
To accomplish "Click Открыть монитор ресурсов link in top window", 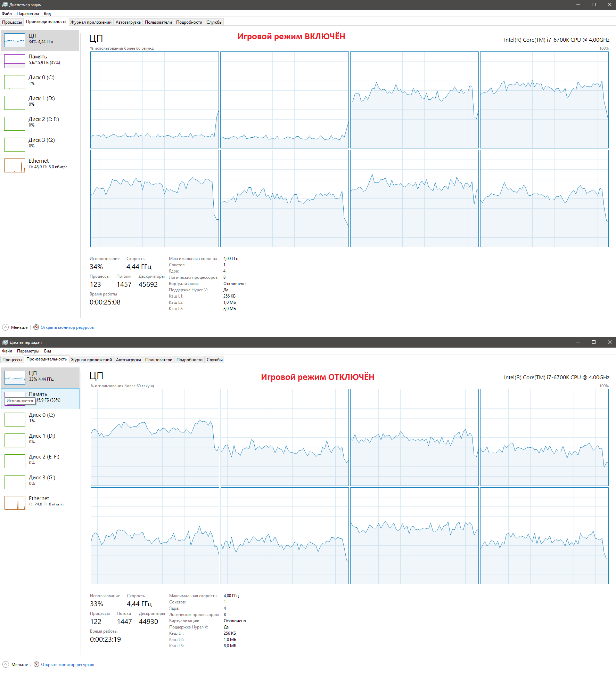I will tap(67, 327).
